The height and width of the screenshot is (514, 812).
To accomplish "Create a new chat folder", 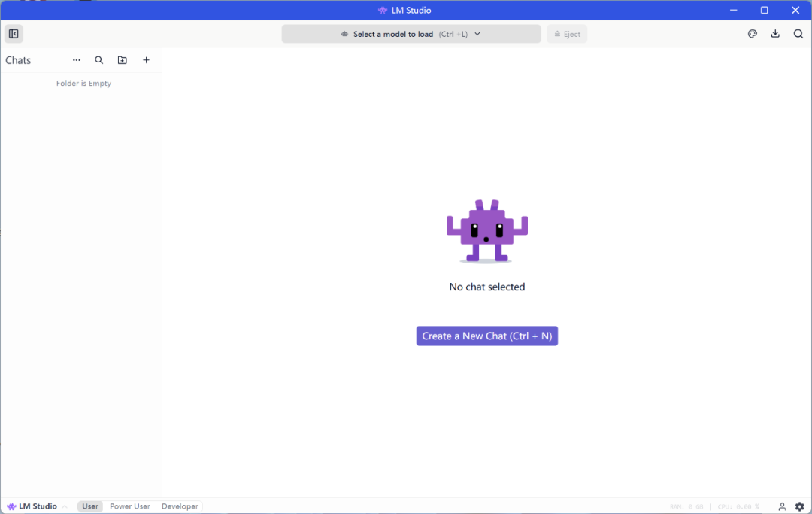I will (123, 60).
